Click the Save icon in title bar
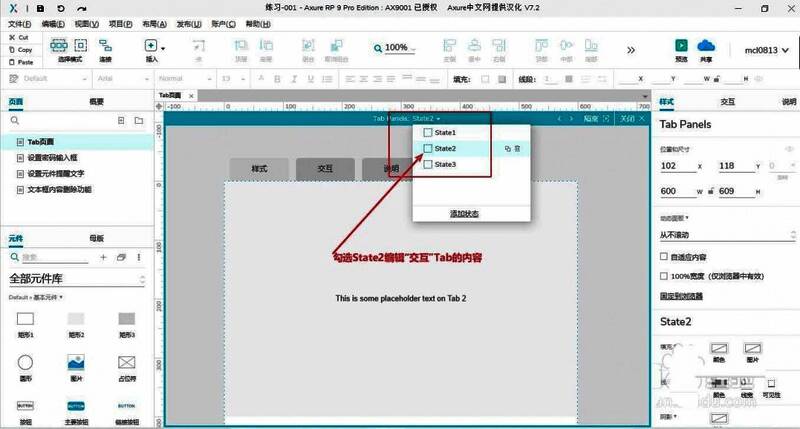This screenshot has width=800, height=429. pyautogui.click(x=39, y=7)
